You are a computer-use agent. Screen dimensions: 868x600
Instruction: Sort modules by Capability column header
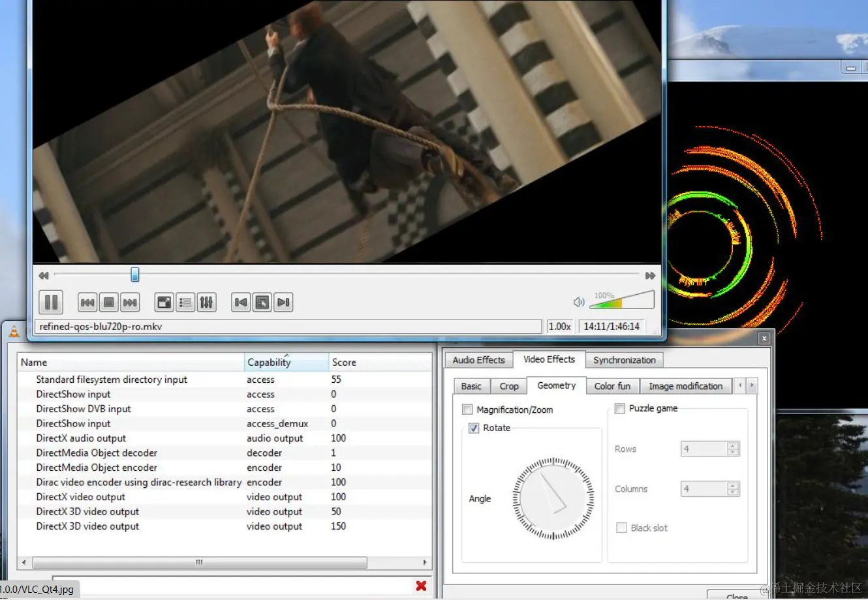click(287, 362)
